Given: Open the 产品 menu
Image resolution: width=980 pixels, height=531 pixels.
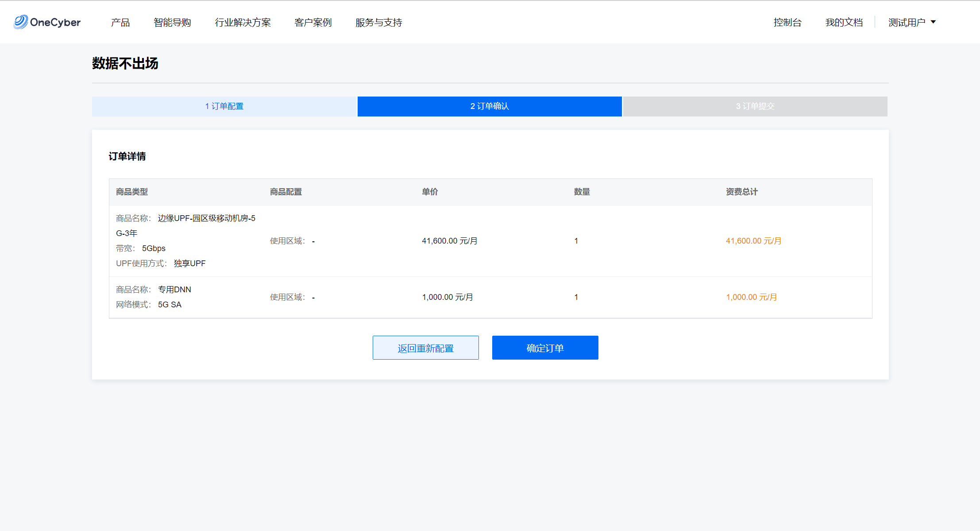Looking at the screenshot, I should click(x=120, y=22).
